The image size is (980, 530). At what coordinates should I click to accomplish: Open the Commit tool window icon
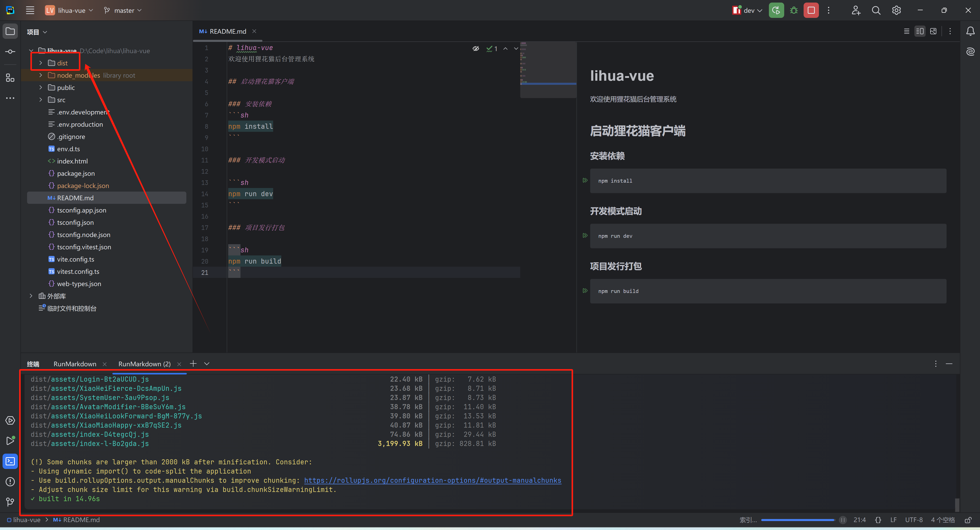[x=10, y=51]
